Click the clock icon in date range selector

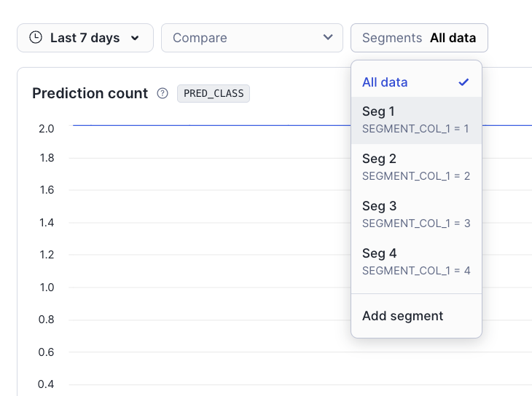pyautogui.click(x=35, y=38)
